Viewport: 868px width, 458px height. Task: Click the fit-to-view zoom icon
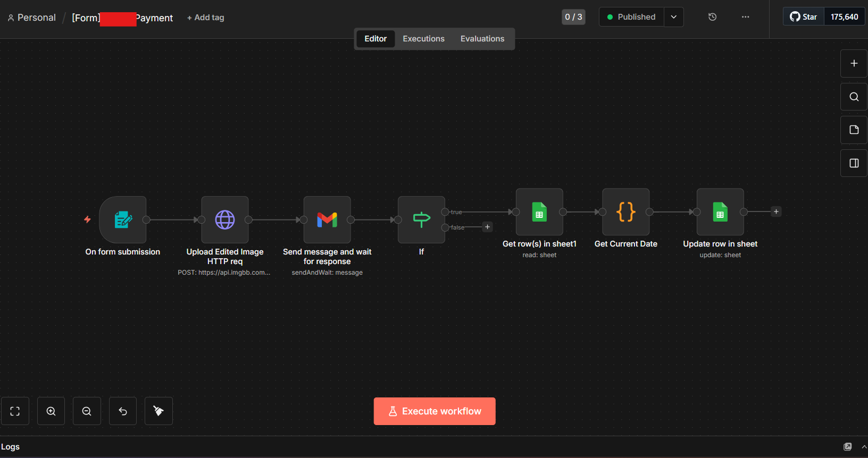point(15,411)
